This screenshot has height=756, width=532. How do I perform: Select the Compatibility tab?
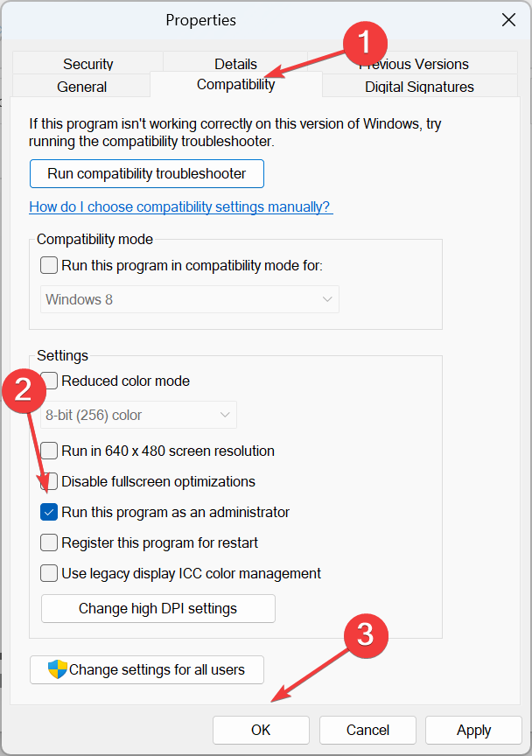(236, 84)
